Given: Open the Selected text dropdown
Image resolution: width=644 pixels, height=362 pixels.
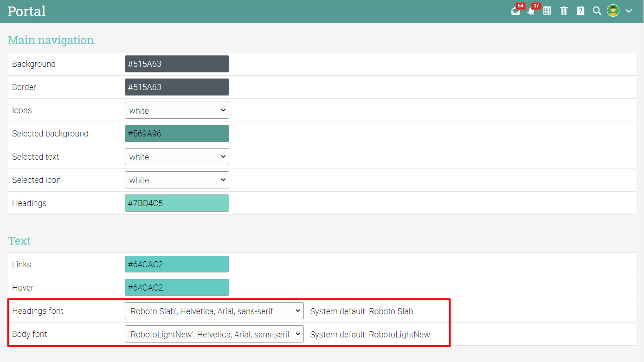Looking at the screenshot, I should tap(177, 157).
